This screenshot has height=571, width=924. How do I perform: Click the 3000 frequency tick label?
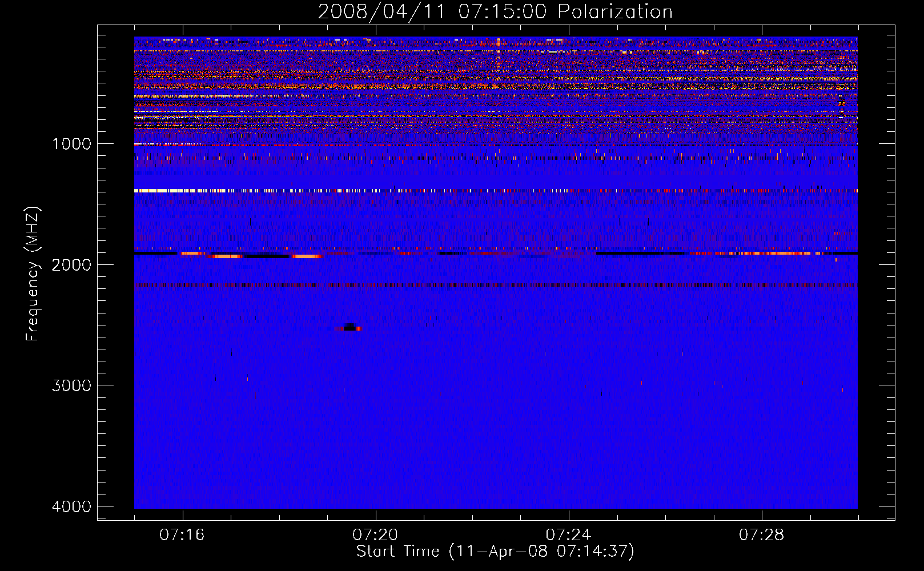(71, 385)
